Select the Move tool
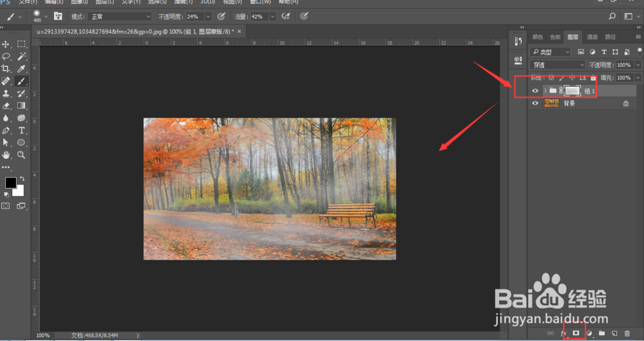The image size is (644, 341). tap(6, 44)
